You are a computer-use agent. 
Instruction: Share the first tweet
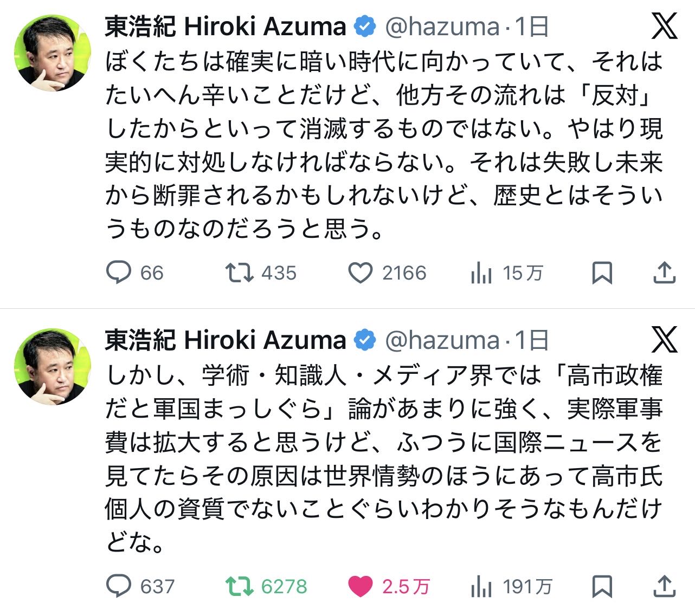(664, 273)
